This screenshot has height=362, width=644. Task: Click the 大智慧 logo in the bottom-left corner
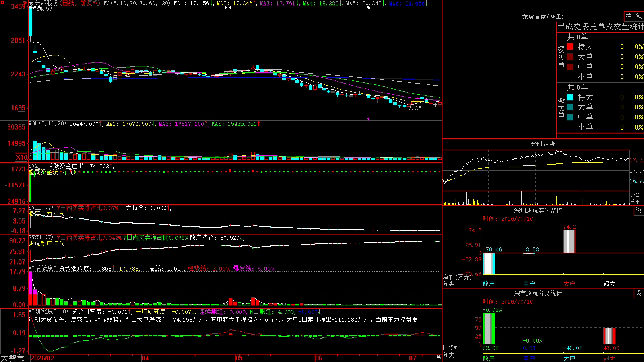[12, 358]
